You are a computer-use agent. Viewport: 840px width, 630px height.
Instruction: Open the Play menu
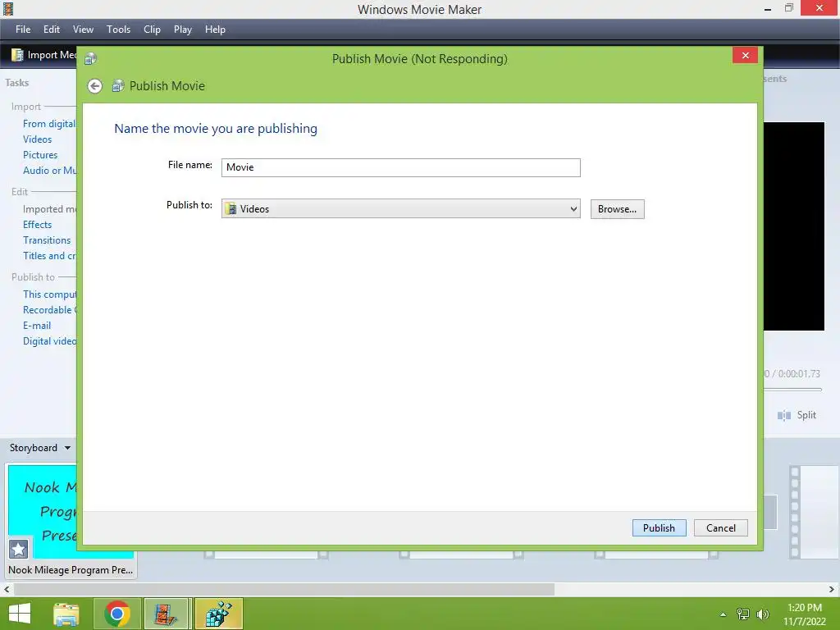point(183,30)
